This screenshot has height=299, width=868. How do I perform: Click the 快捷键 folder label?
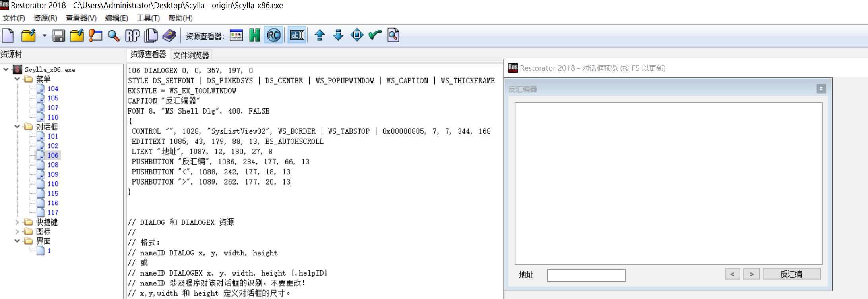click(x=47, y=222)
